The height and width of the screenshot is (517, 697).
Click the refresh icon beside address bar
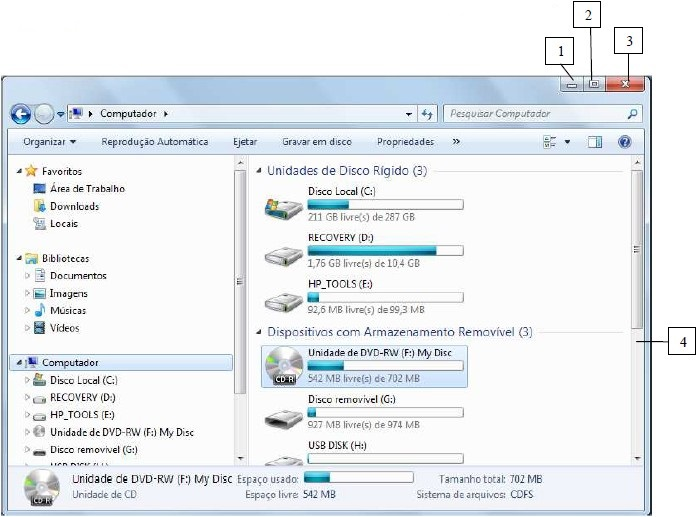[428, 114]
